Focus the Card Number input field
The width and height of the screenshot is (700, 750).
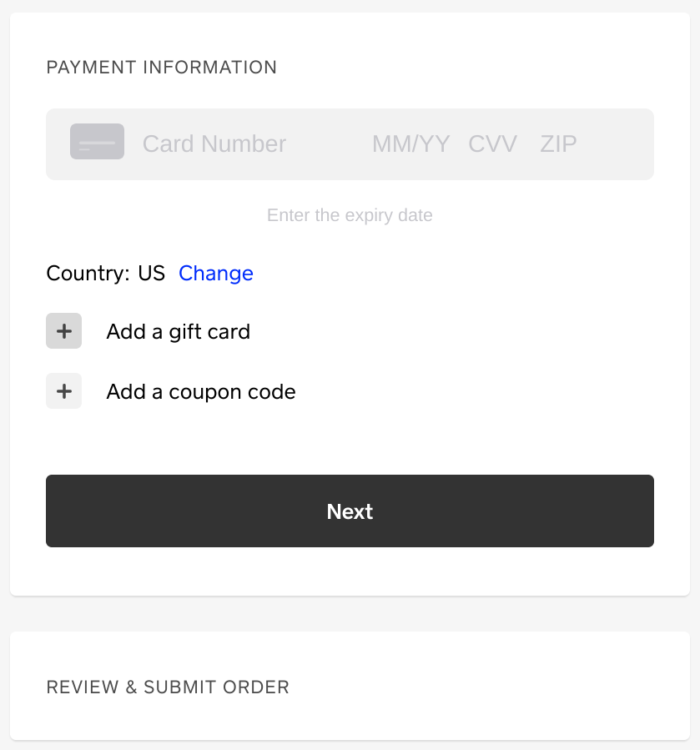(x=242, y=144)
